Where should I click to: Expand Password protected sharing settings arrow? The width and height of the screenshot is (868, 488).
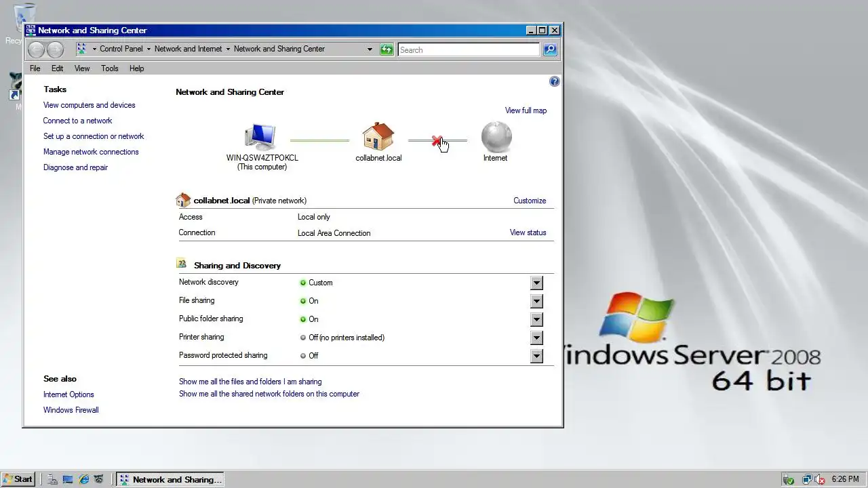(536, 356)
